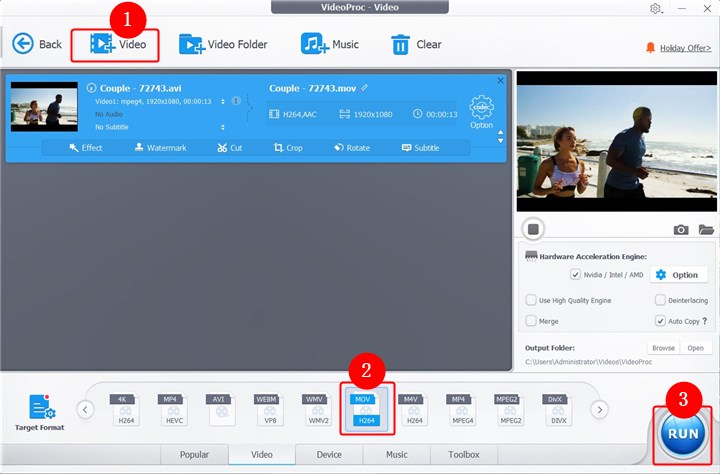Stop preview playback

[533, 229]
